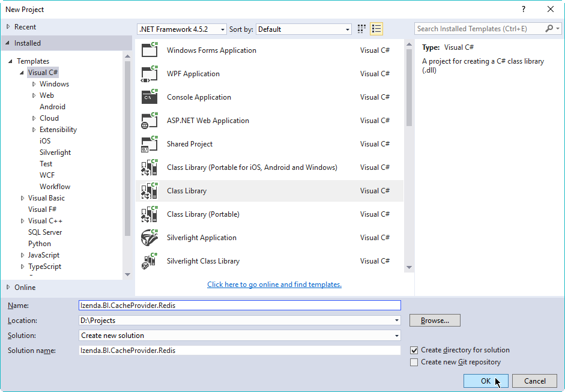This screenshot has height=392, width=565.
Task: Click the Windows Forms Application template icon
Action: pos(150,50)
